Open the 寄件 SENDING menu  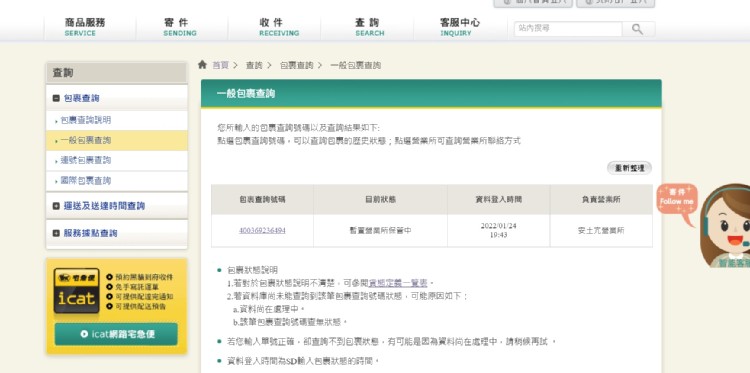click(x=179, y=27)
